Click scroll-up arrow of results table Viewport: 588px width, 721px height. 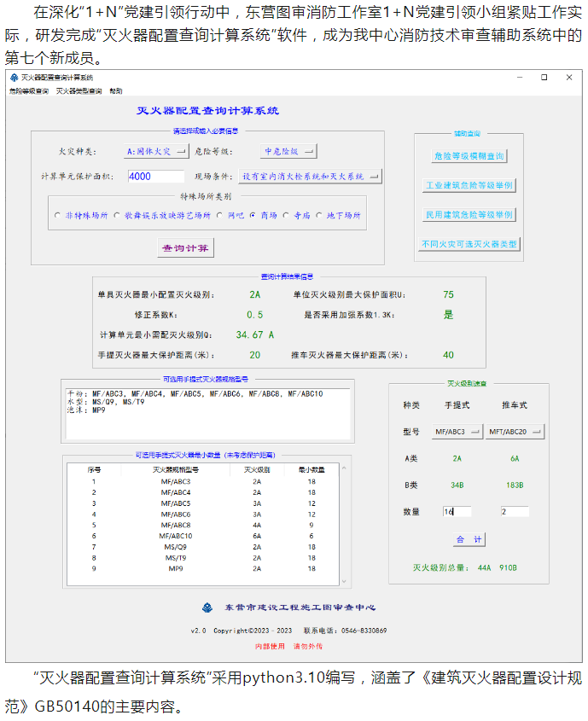[x=344, y=468]
